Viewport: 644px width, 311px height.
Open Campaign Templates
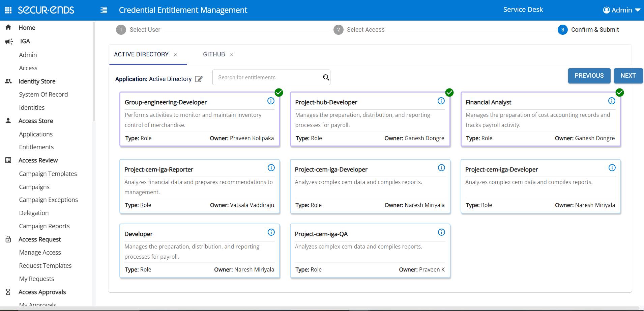48,174
